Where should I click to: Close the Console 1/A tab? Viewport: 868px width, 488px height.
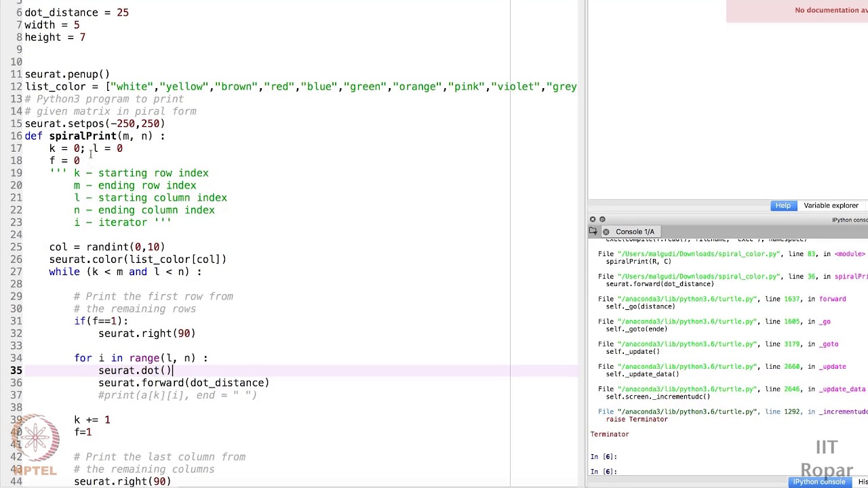pyautogui.click(x=606, y=232)
